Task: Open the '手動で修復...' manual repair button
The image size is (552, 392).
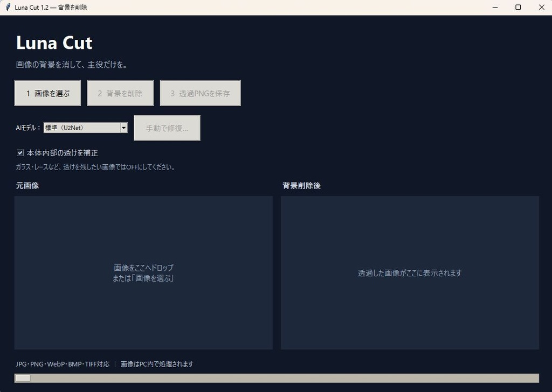Action: 167,128
